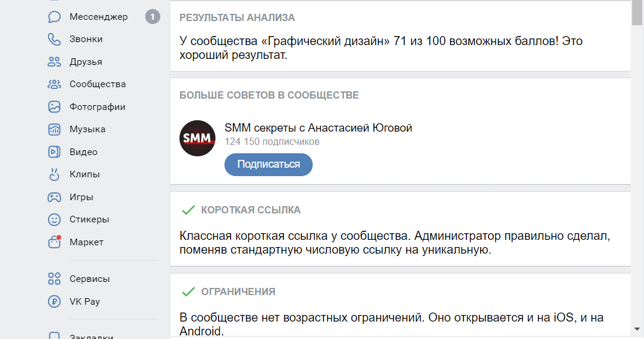Open SMM секреты с Анастасией Юговой link
Screen dimensions: 644x339
point(318,127)
